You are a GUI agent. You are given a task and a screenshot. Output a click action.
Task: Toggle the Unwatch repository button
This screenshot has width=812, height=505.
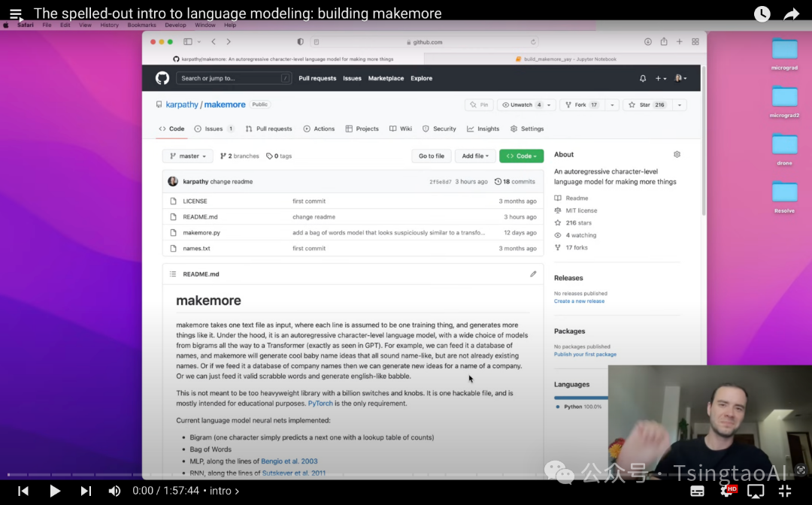523,104
